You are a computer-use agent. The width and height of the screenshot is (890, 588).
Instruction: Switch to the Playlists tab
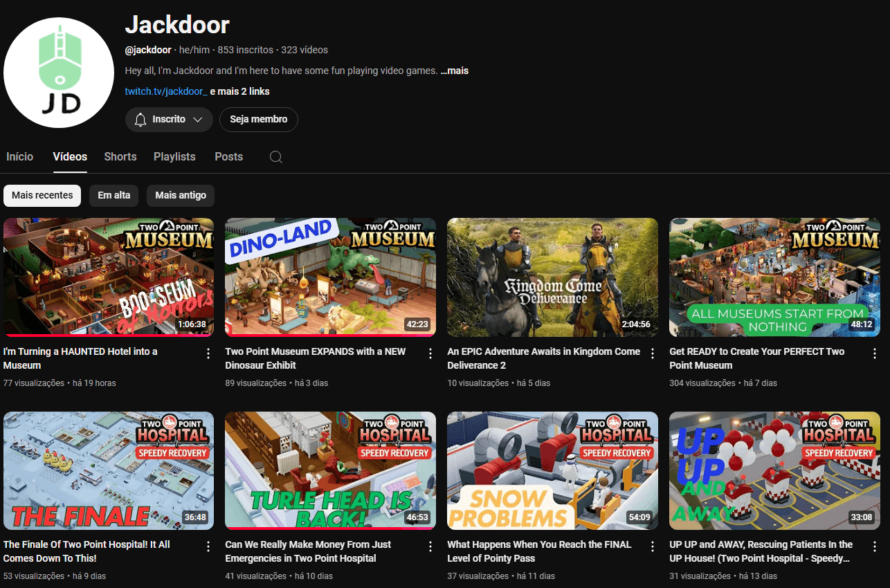[x=174, y=157]
